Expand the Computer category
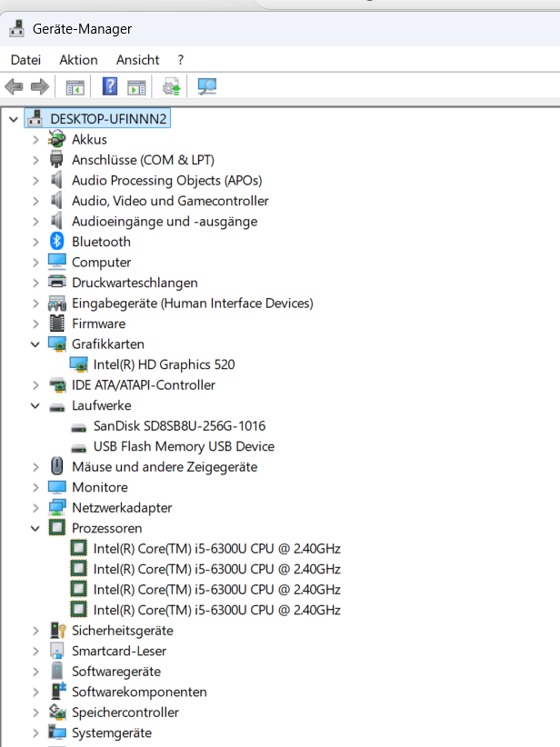 pyautogui.click(x=35, y=263)
